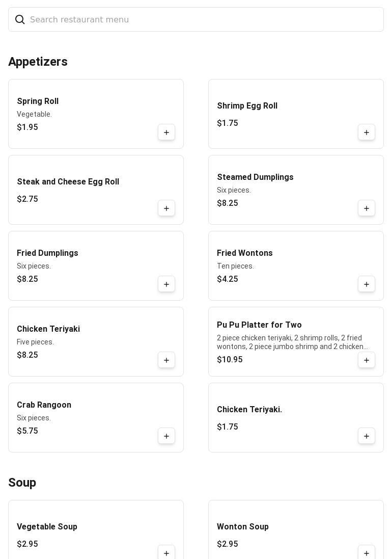Select the Crab Rangoon item name
392x559 pixels.
click(44, 405)
